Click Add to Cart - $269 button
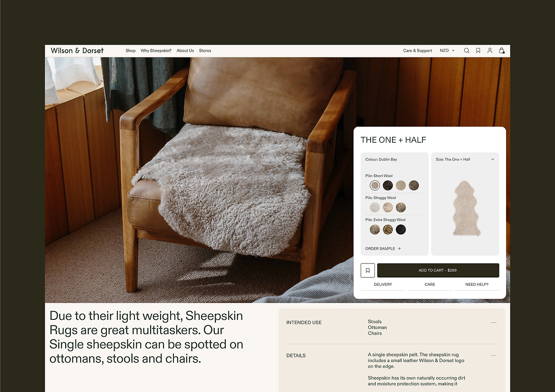 (438, 271)
